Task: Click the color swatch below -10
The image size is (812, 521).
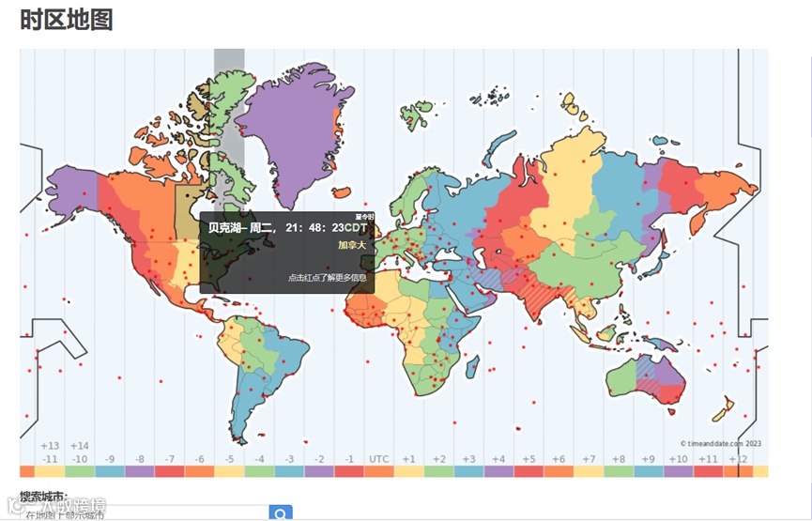Action: [79, 471]
